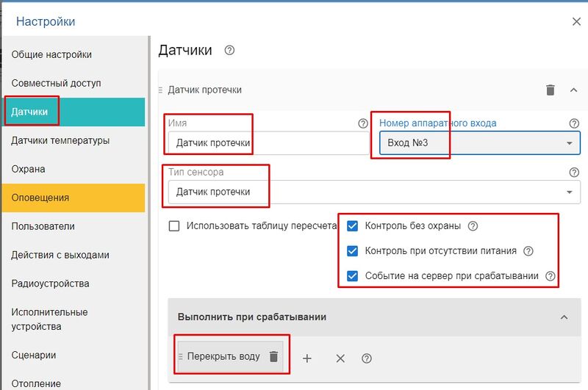
Task: Disable Событие на сервер при срабатывании
Action: 353,276
